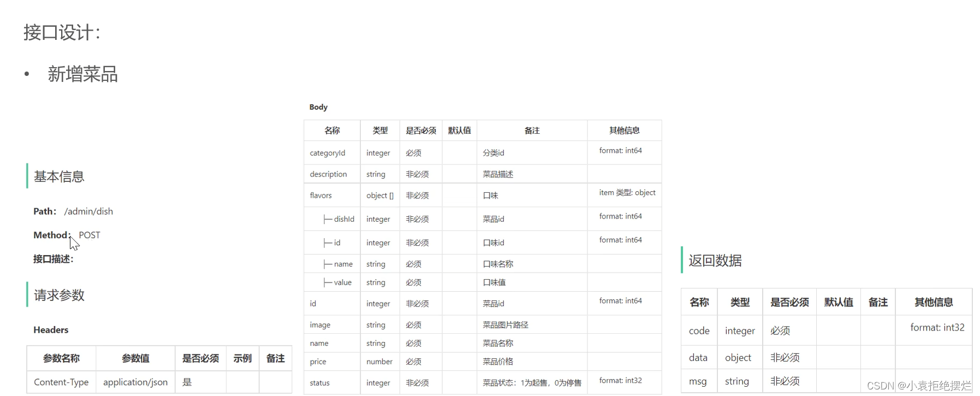Click the '其他信息' header in Body table
980x396 pixels.
tap(625, 131)
